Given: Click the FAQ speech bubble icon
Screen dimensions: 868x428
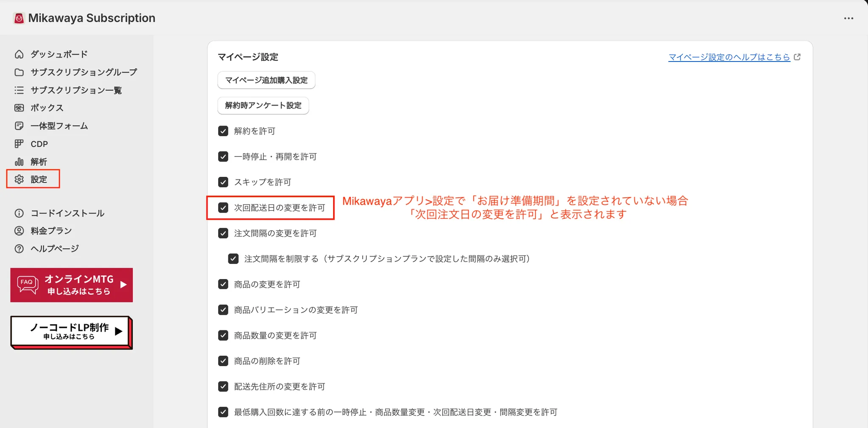Looking at the screenshot, I should pyautogui.click(x=28, y=285).
